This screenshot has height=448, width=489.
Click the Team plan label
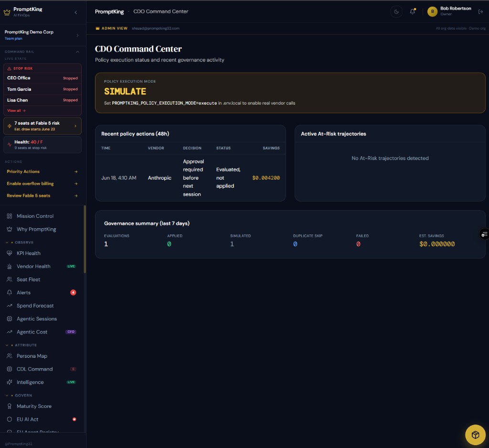[x=13, y=39]
